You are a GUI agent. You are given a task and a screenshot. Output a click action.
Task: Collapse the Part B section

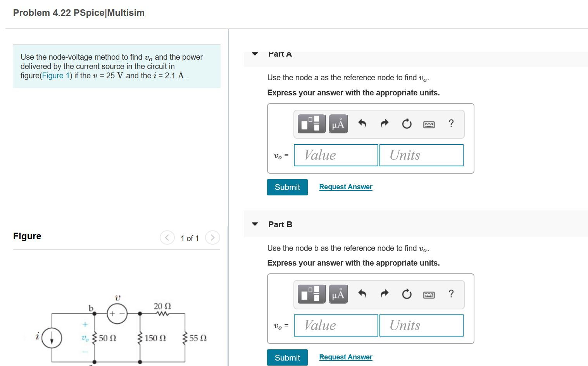click(254, 224)
